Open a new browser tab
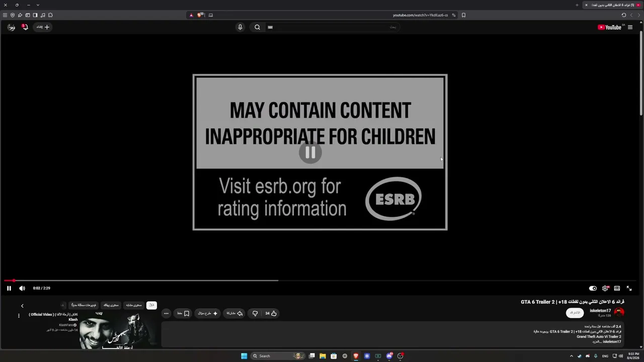644x362 pixels. tap(577, 5)
